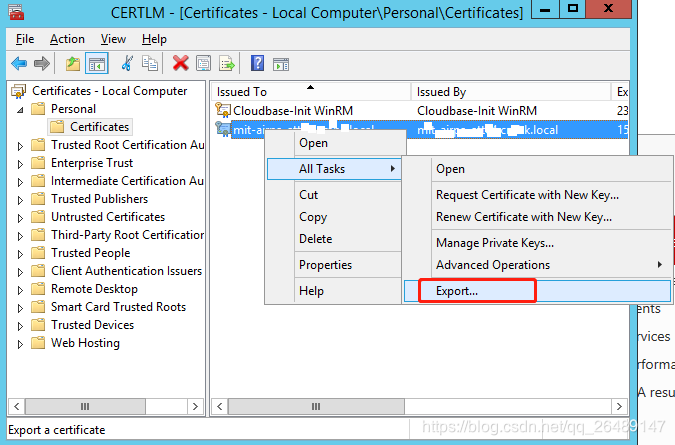Select Third-Party Root Certification tree item
This screenshot has width=675, height=445.
[127, 235]
